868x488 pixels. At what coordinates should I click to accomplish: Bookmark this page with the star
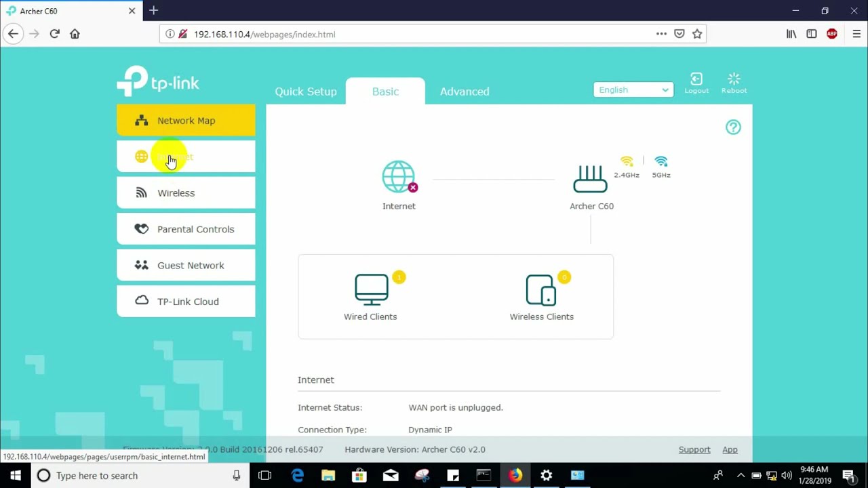(697, 34)
